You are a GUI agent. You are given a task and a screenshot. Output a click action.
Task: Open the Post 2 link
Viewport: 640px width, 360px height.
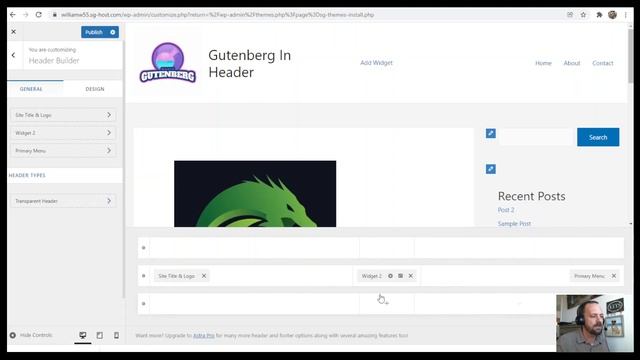(506, 210)
